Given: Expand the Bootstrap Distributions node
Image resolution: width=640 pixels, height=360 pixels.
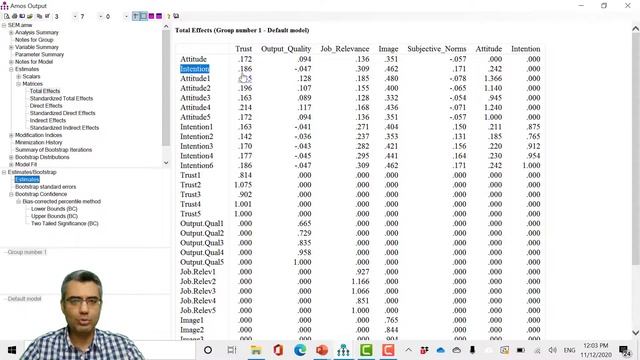Looking at the screenshot, I should coord(11,157).
